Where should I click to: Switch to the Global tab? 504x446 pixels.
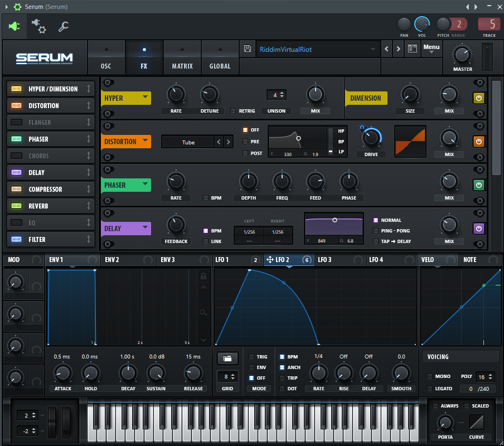point(220,57)
